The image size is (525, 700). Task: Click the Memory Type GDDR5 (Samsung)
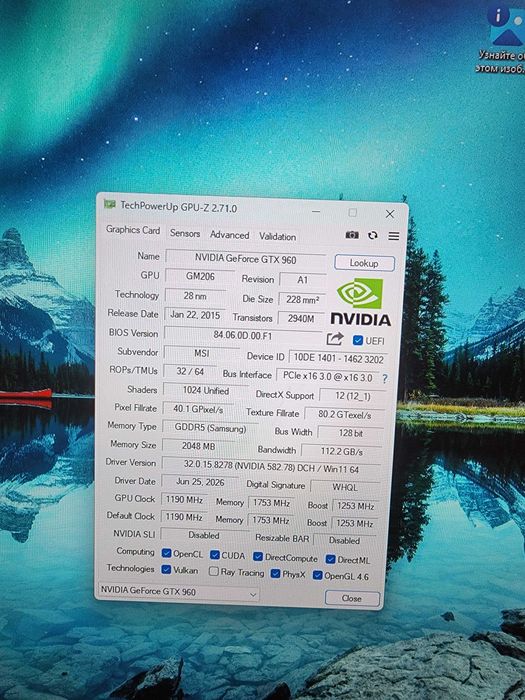point(210,428)
